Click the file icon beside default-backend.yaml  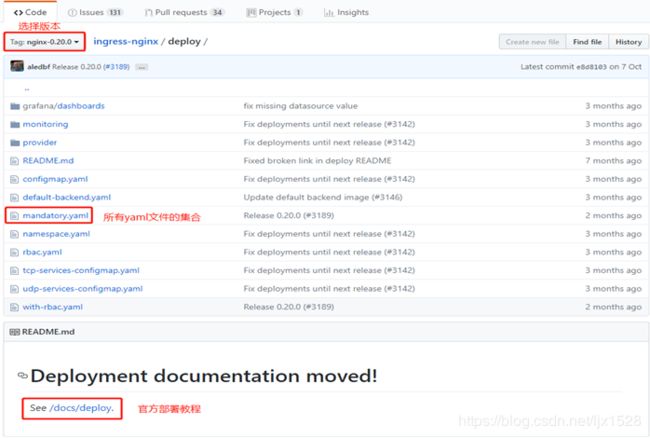(15, 197)
